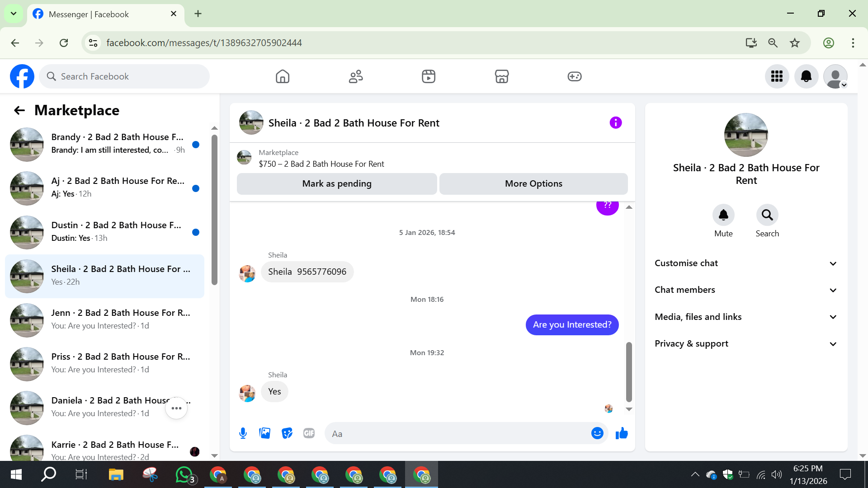
Task: Send a thumbs-up like
Action: (622, 434)
